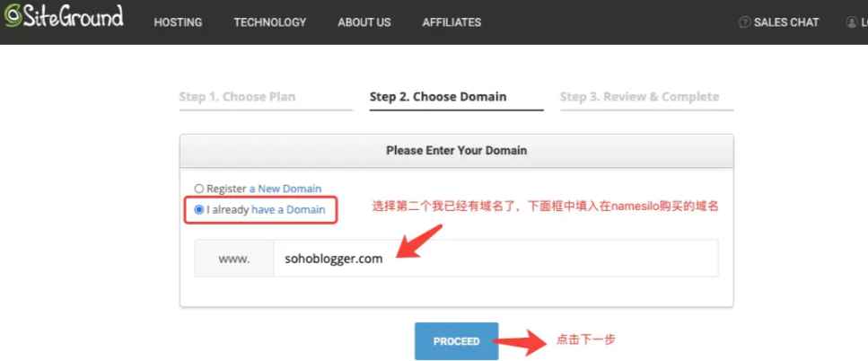Click the SiteGround logo
868x361 pixels.
tap(63, 16)
